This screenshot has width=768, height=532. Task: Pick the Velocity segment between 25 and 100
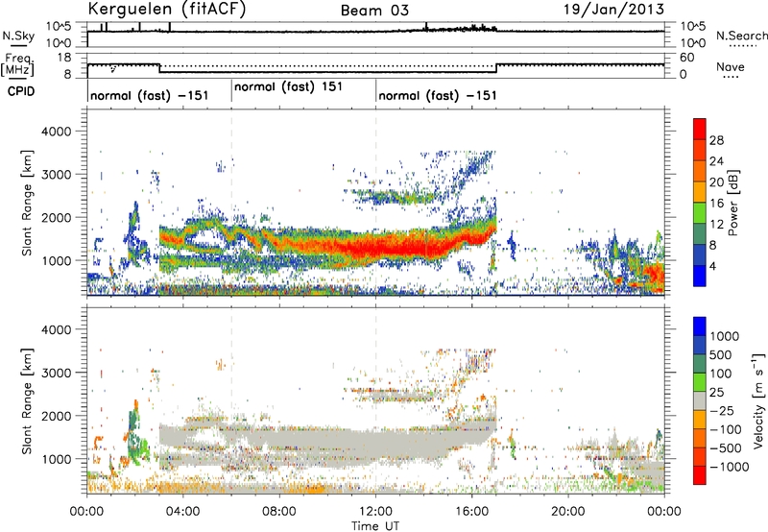pyautogui.click(x=700, y=382)
